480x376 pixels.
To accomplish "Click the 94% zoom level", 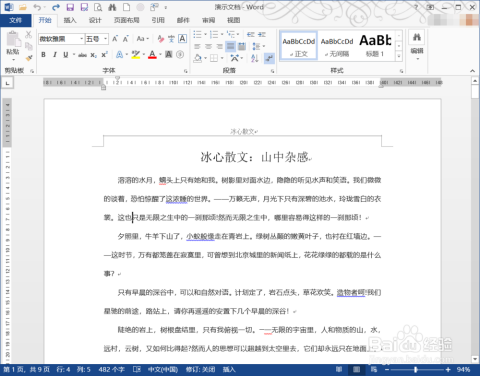I will (463, 369).
